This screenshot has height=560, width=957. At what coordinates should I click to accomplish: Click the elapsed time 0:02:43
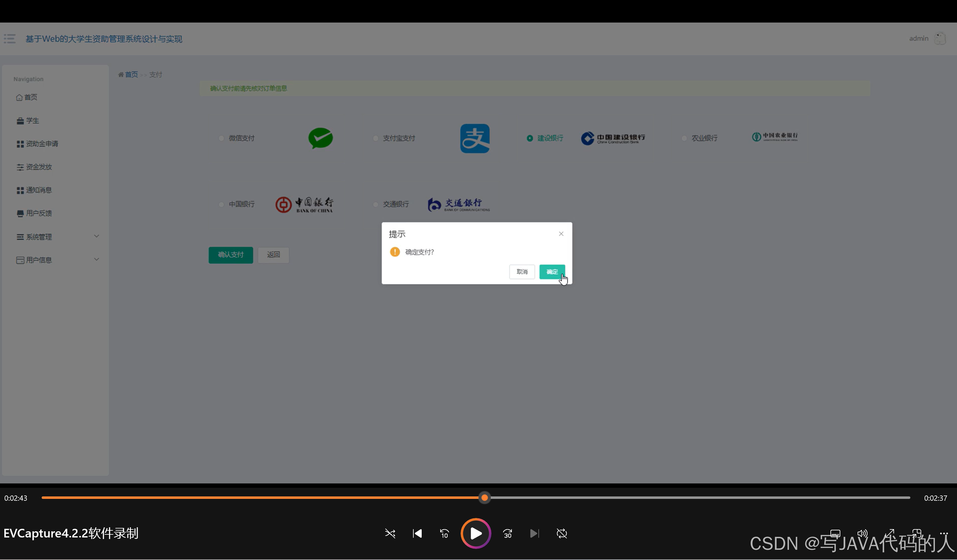15,498
